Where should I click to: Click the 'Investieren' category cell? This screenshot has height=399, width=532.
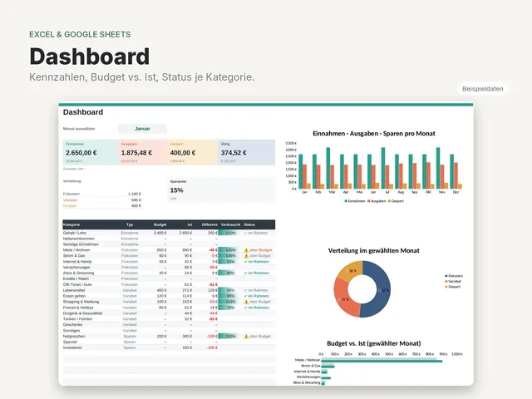click(x=72, y=347)
